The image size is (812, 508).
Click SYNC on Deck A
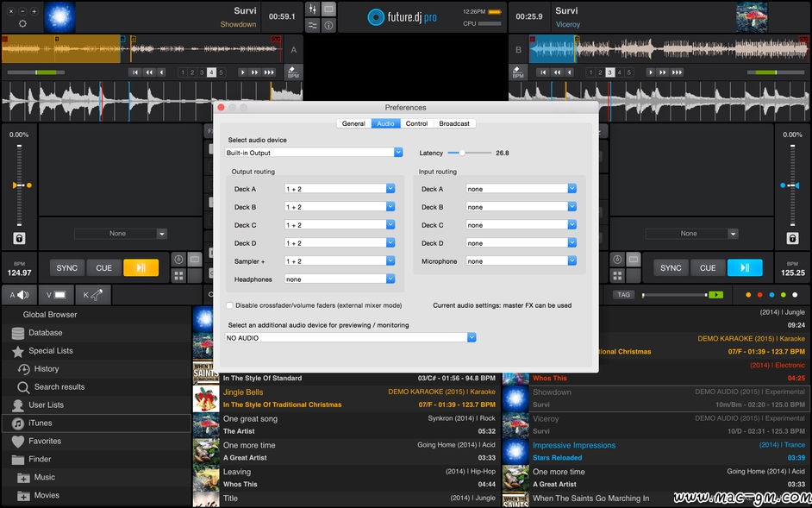coord(66,268)
